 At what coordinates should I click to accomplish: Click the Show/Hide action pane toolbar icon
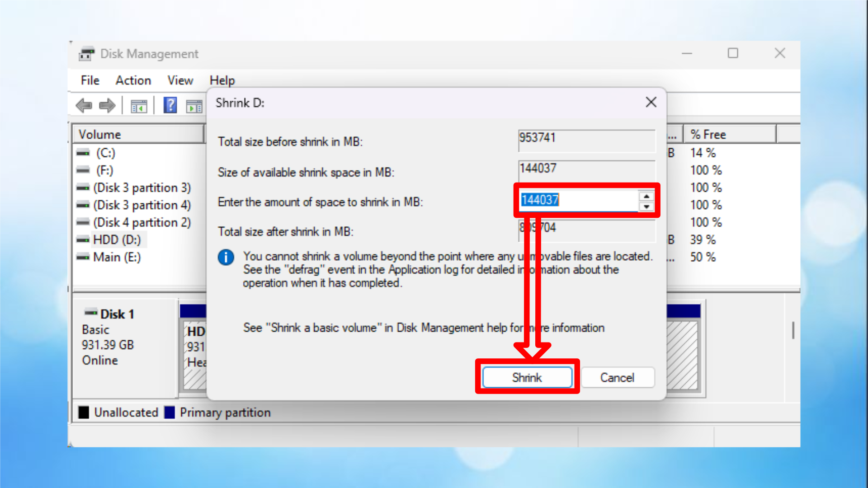click(194, 105)
